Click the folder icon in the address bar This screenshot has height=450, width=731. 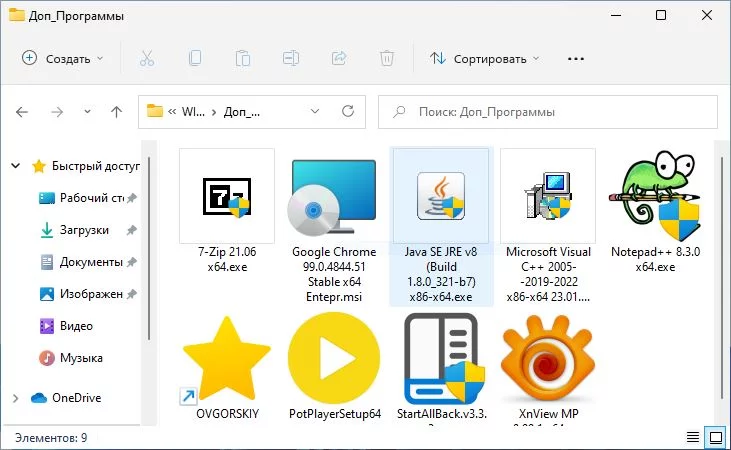coord(155,111)
